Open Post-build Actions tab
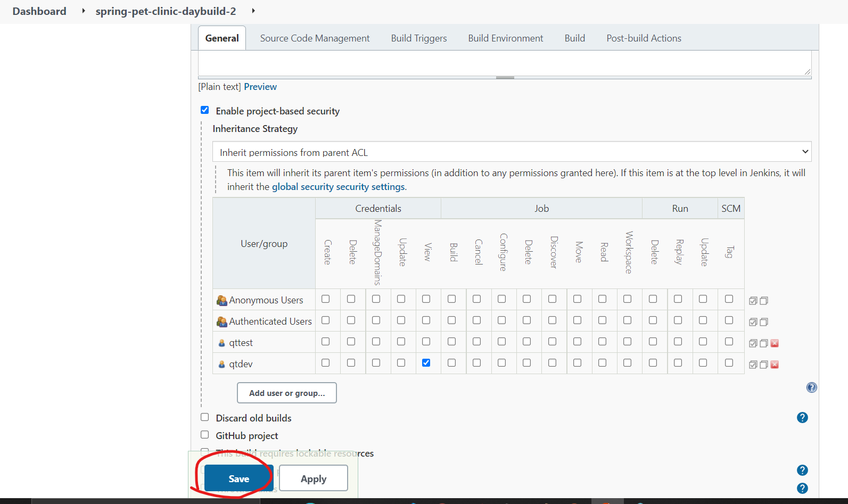The height and width of the screenshot is (504, 848). click(x=644, y=38)
